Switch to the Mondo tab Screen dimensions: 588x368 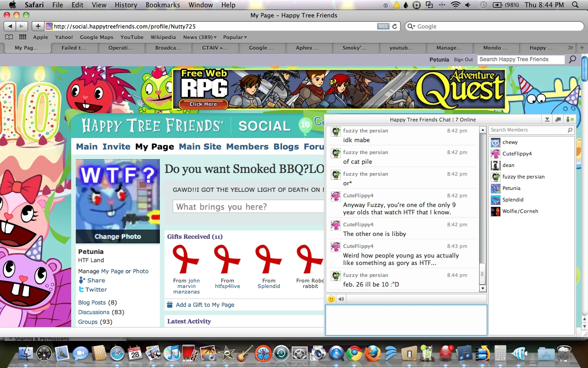496,47
